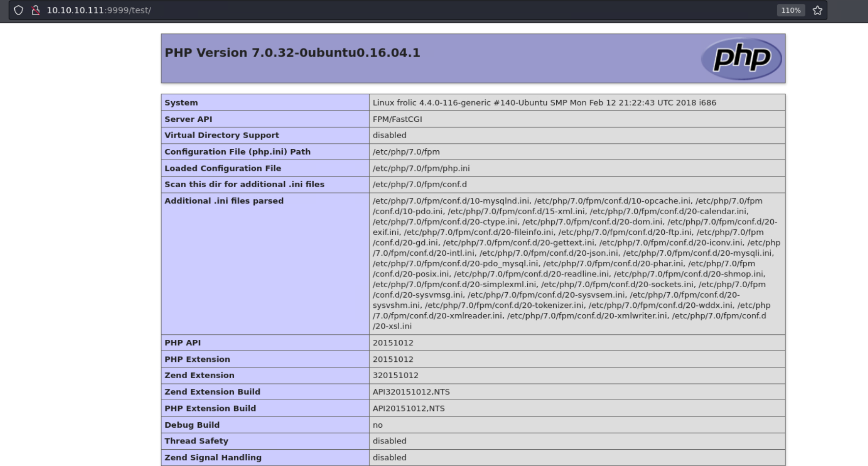Bookmark this page with the star icon
Image resolution: width=868 pixels, height=466 pixels.
coord(817,10)
